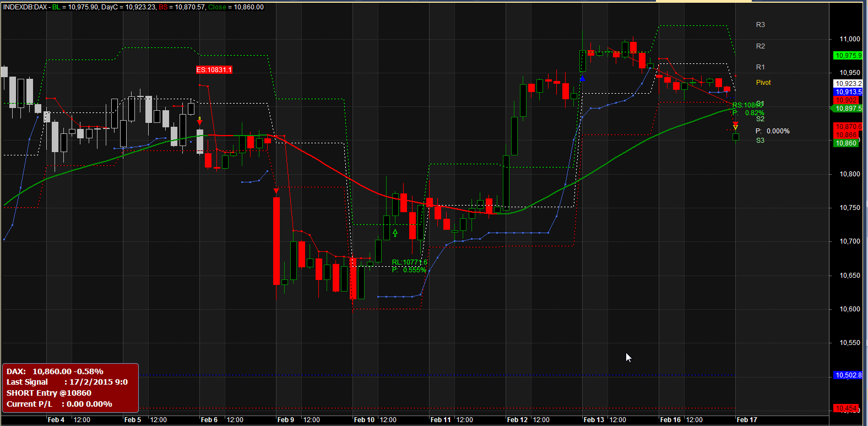The height and width of the screenshot is (426, 868).
Task: Click the green 10,975.9 price tag
Action: pyautogui.click(x=848, y=56)
